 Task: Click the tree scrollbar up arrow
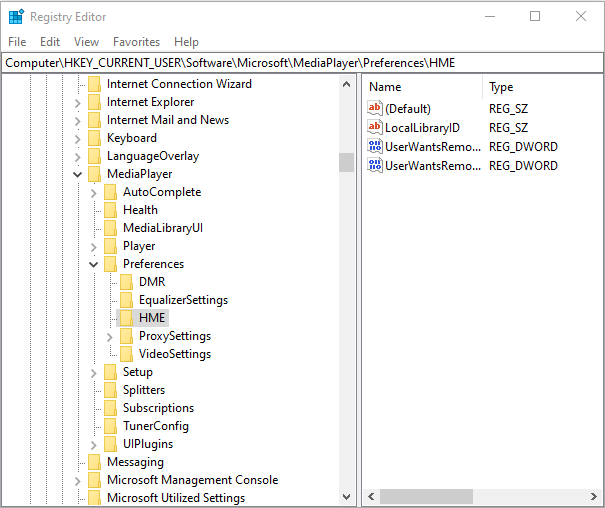(x=346, y=84)
